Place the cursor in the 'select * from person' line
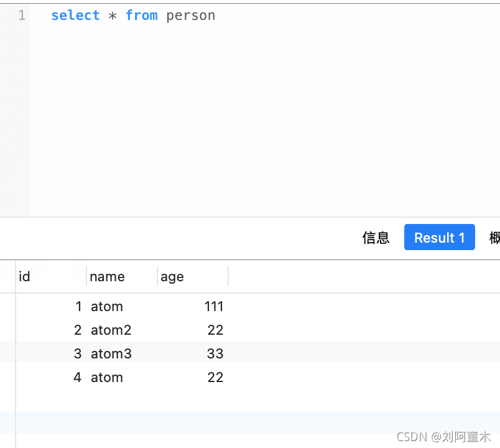This screenshot has height=448, width=500. pyautogui.click(x=133, y=16)
